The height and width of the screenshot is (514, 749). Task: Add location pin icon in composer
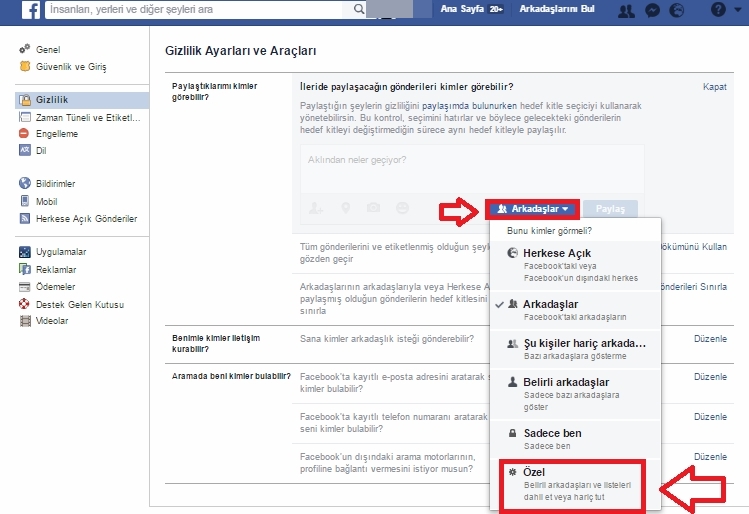[x=345, y=208]
